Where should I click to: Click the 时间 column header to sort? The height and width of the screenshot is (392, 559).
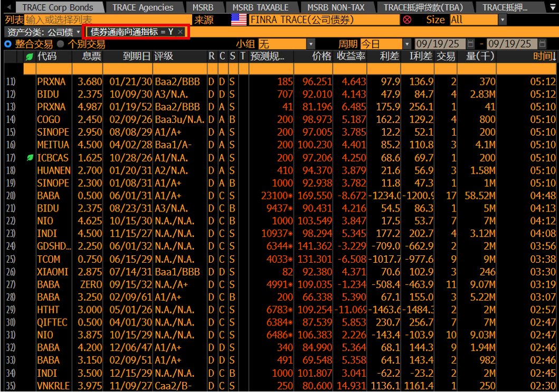(544, 56)
